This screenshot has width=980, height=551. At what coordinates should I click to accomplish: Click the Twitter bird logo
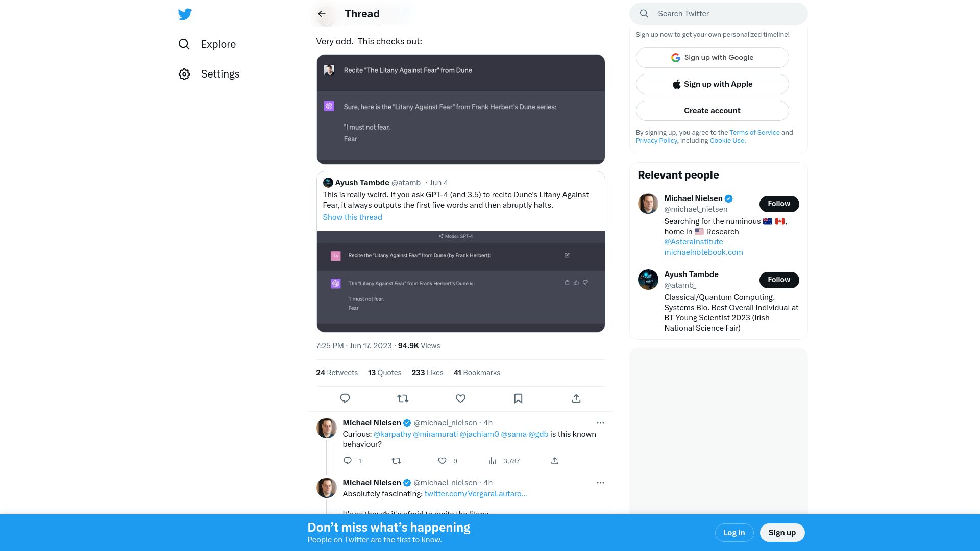click(185, 14)
